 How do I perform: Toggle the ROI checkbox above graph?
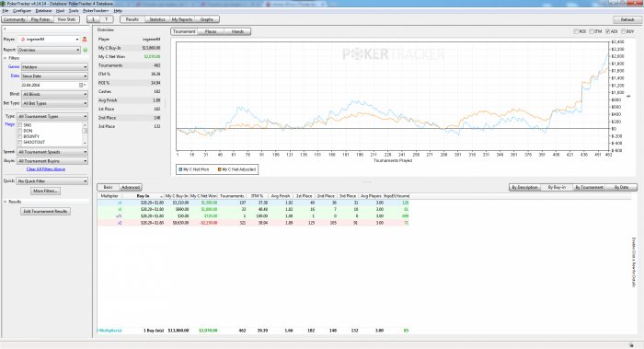pos(576,31)
